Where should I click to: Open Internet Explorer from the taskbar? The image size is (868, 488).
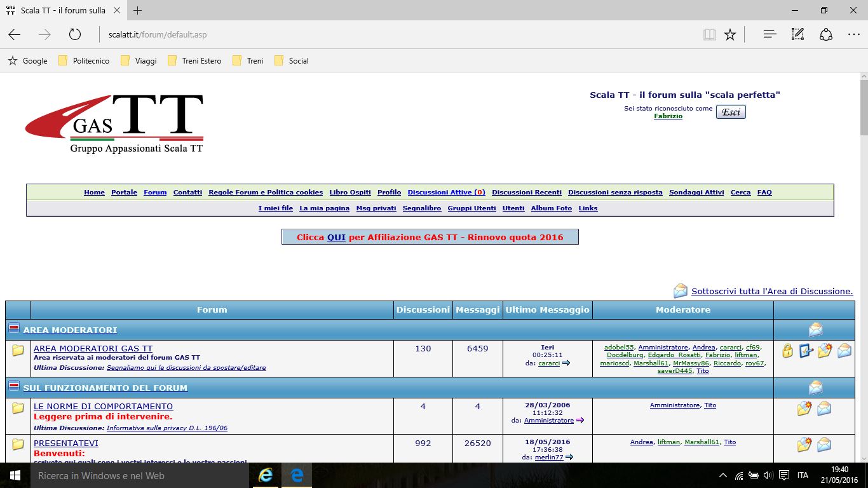click(265, 475)
